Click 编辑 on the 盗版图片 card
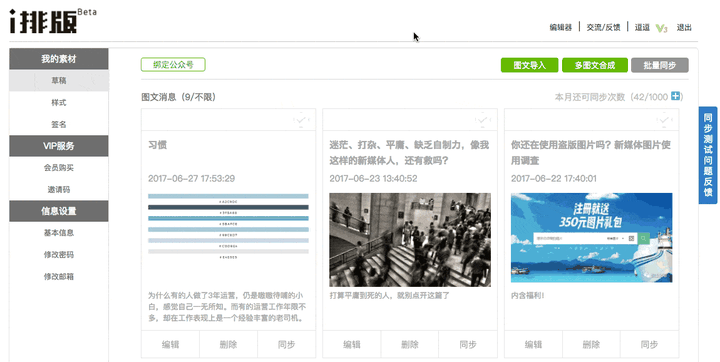 click(533, 345)
